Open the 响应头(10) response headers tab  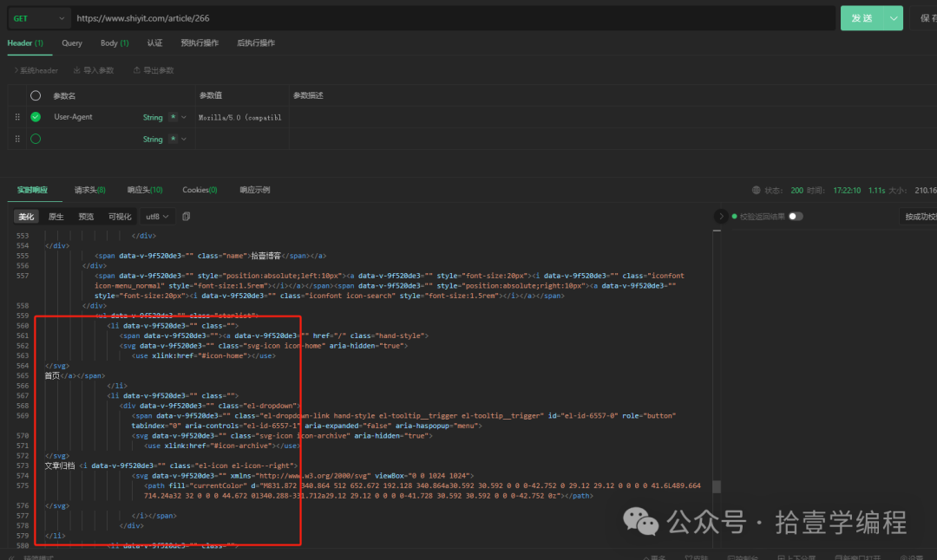pyautogui.click(x=145, y=190)
